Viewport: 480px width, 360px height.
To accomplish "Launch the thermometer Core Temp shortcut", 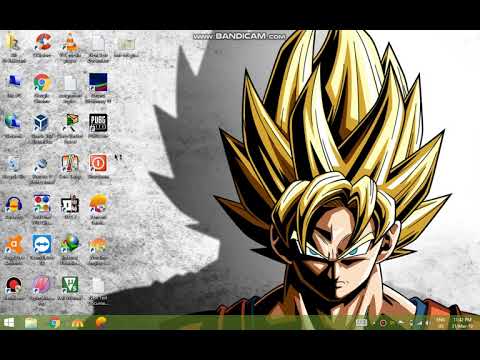I will point(70,167).
